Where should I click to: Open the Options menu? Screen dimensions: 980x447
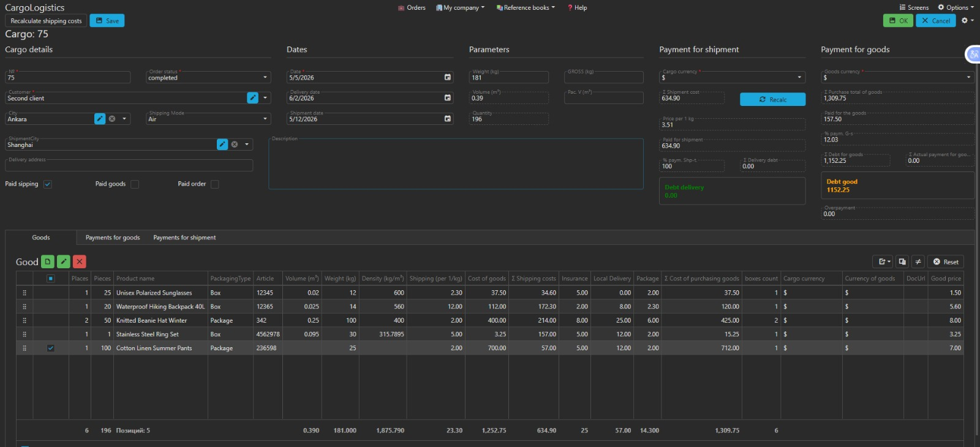956,7
